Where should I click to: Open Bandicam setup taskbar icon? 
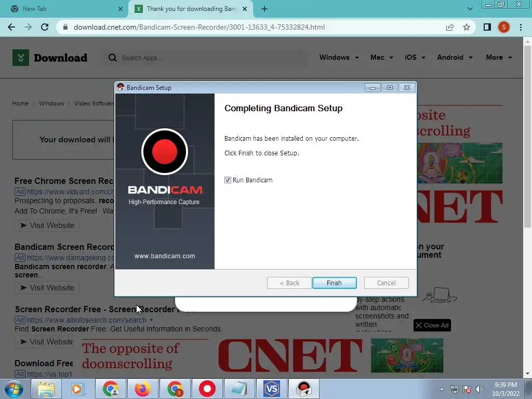pos(303,389)
